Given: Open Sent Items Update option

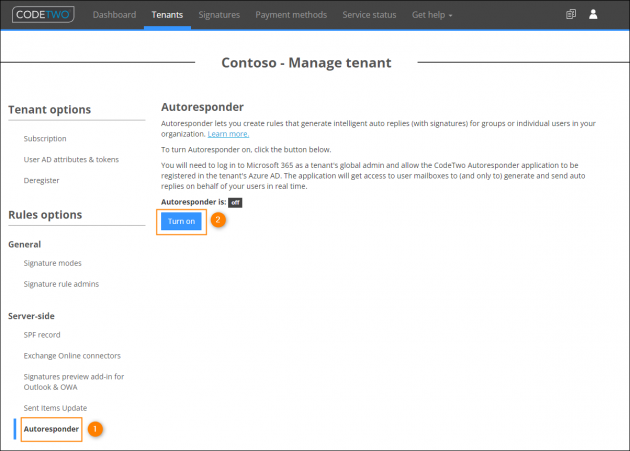Looking at the screenshot, I should pos(55,408).
